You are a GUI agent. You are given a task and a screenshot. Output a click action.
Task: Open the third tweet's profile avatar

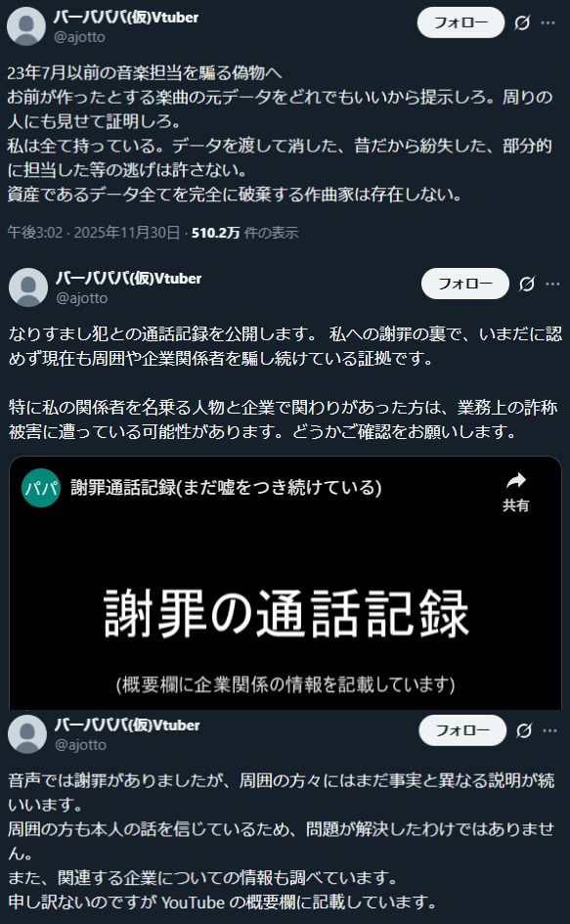coord(27,733)
